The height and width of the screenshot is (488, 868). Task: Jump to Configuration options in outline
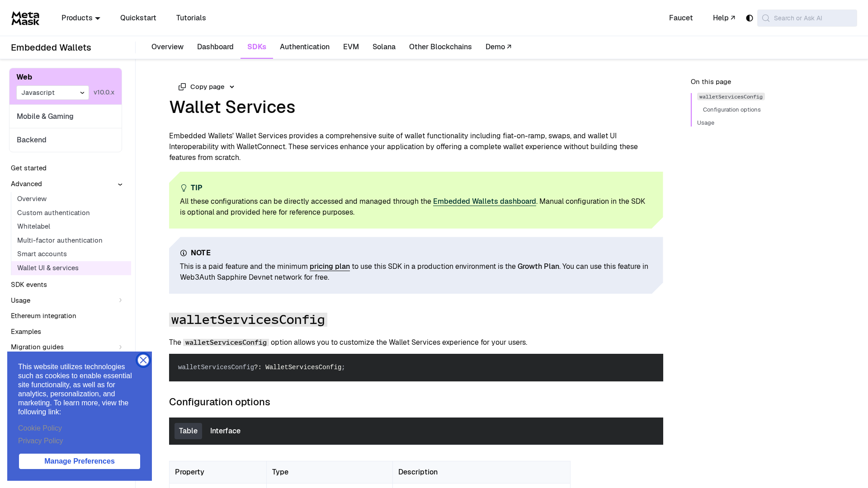[731, 110]
